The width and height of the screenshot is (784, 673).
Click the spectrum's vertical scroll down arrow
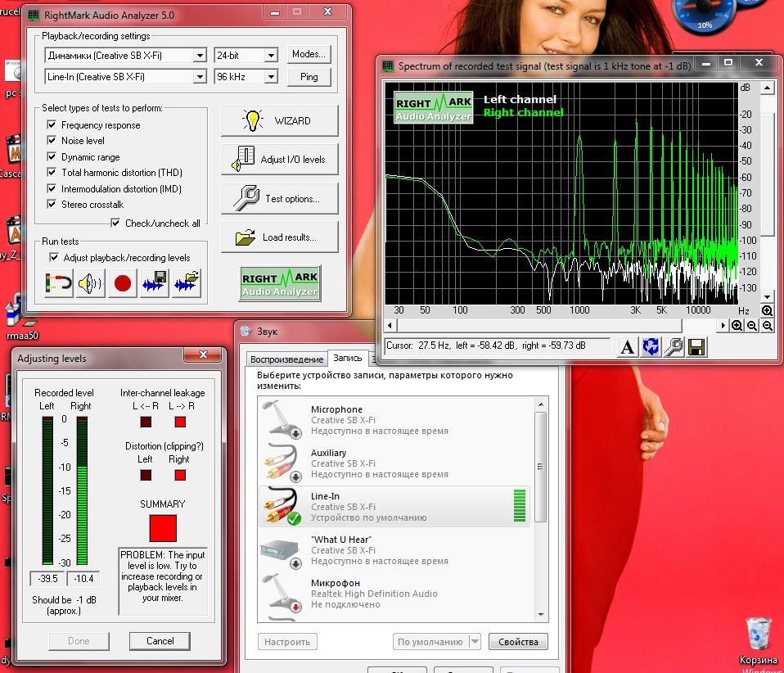tap(767, 297)
